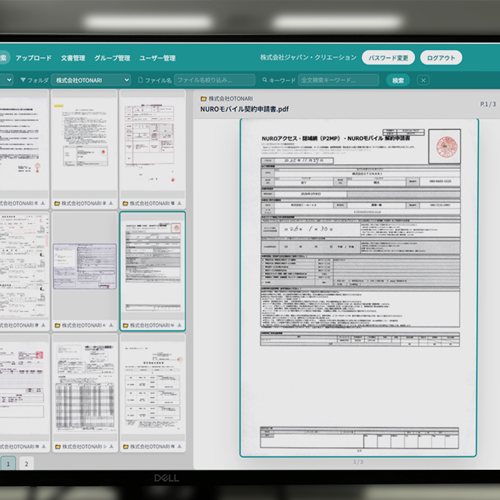
Task: Click the folder icon under the blue-tinted document
Action: 57,325
